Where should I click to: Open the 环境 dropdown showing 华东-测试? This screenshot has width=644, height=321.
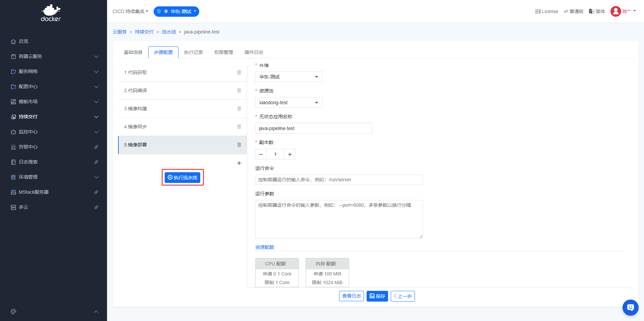point(288,77)
